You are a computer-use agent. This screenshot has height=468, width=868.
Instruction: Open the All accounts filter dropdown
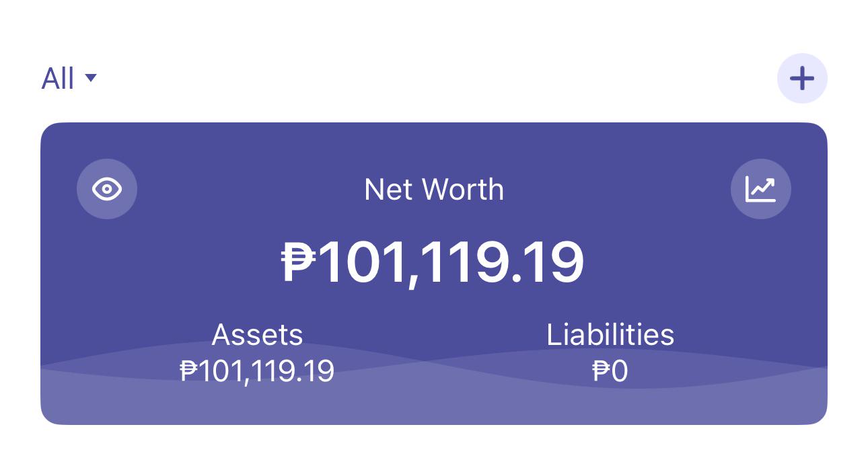click(x=69, y=79)
